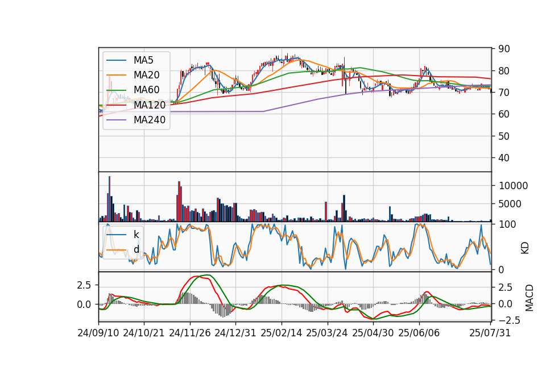This screenshot has height=392, width=546.
Task: Click the left-side 0.0 MACD tick label
Action: (x=84, y=305)
